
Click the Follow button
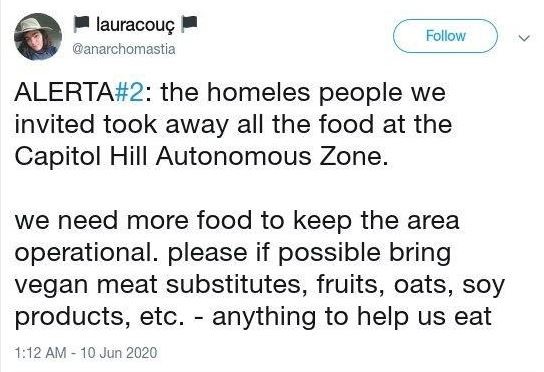click(445, 36)
